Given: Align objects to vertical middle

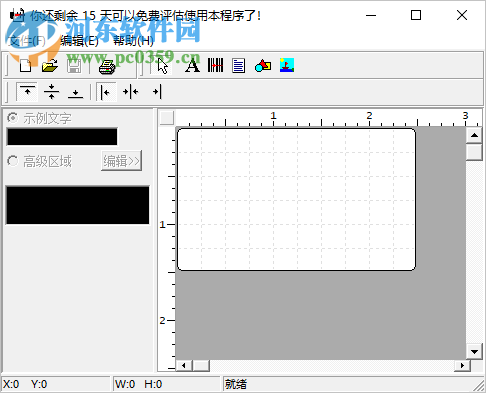Looking at the screenshot, I should [x=51, y=92].
